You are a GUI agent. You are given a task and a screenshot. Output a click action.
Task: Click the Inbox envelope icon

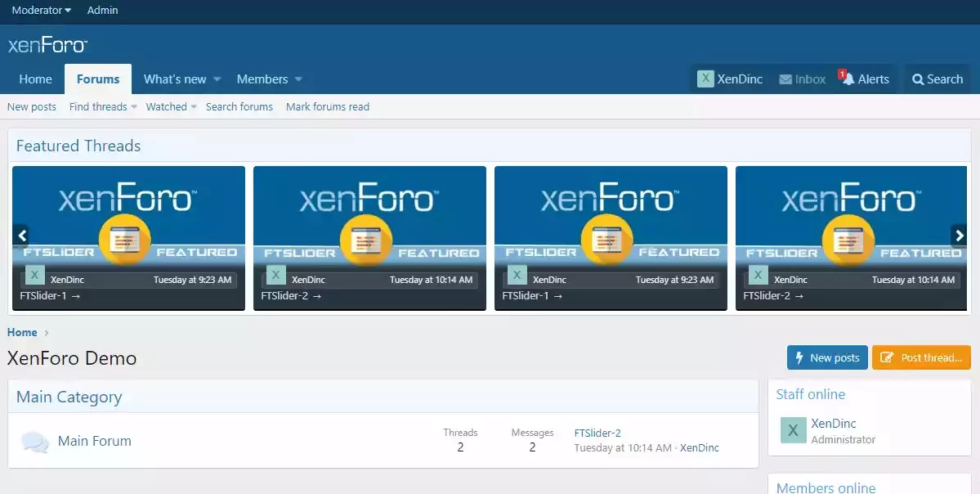[785, 79]
